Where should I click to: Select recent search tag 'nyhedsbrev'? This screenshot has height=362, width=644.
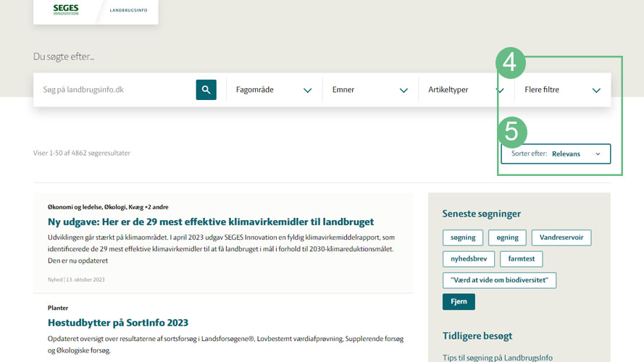click(x=469, y=259)
